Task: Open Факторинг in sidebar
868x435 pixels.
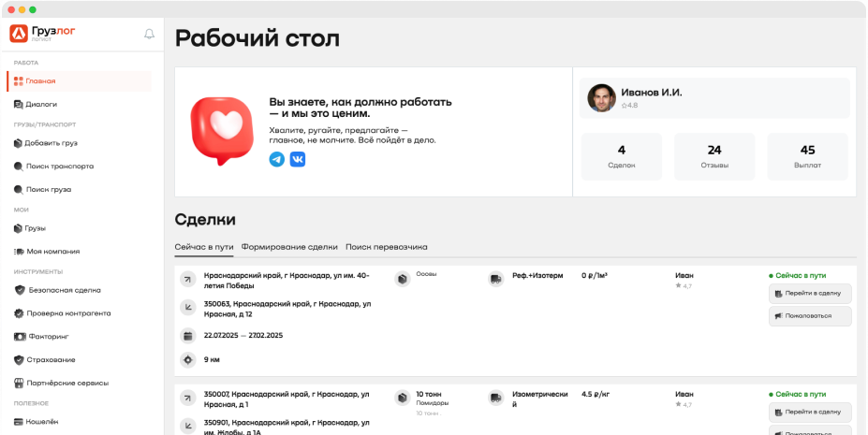Action: (48, 337)
